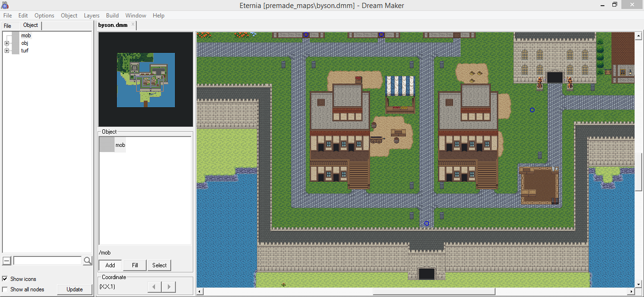Click the Add button
Screen dimensions: 644x297
[x=110, y=265]
